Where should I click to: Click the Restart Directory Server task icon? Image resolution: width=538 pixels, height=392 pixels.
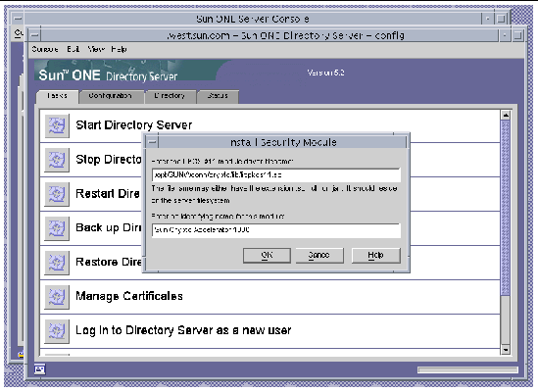tap(57, 194)
